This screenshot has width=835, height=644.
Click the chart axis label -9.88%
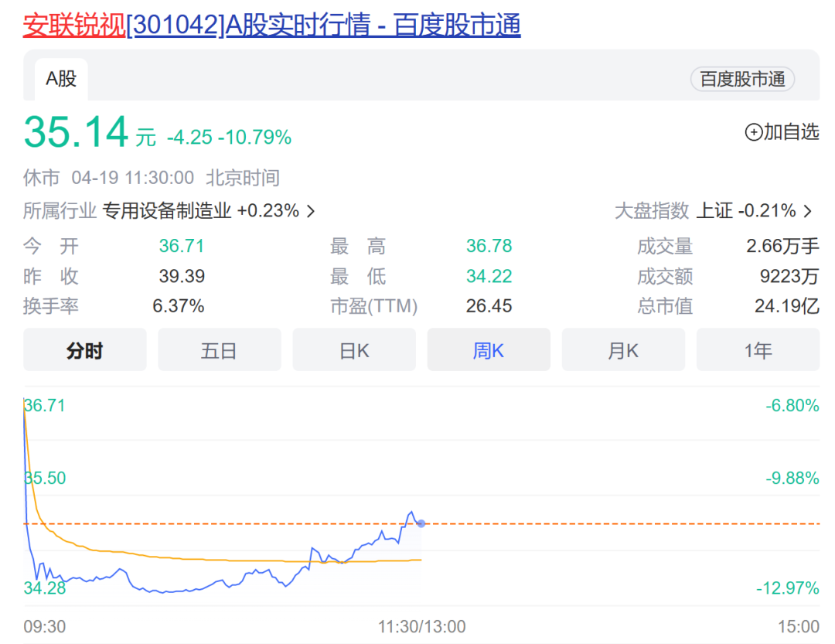pyautogui.click(x=792, y=478)
